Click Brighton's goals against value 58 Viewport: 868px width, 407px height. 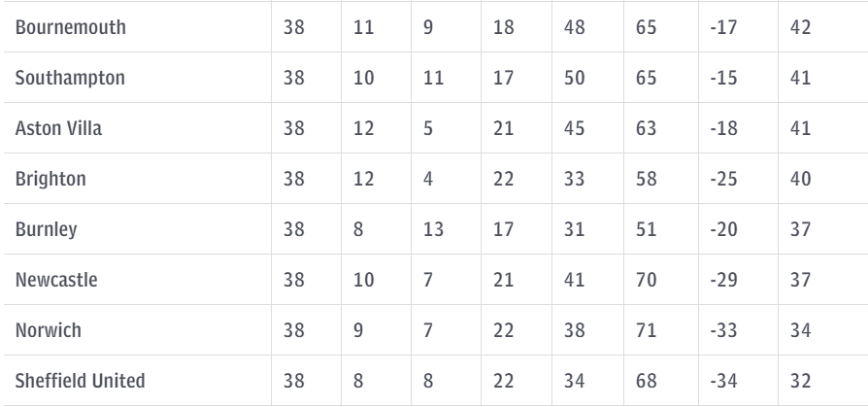646,179
